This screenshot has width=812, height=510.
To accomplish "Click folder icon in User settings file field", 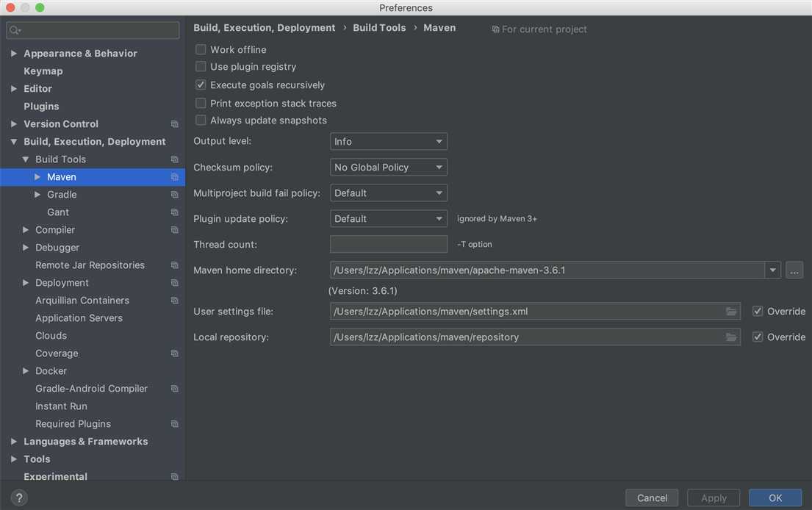I will pyautogui.click(x=730, y=311).
